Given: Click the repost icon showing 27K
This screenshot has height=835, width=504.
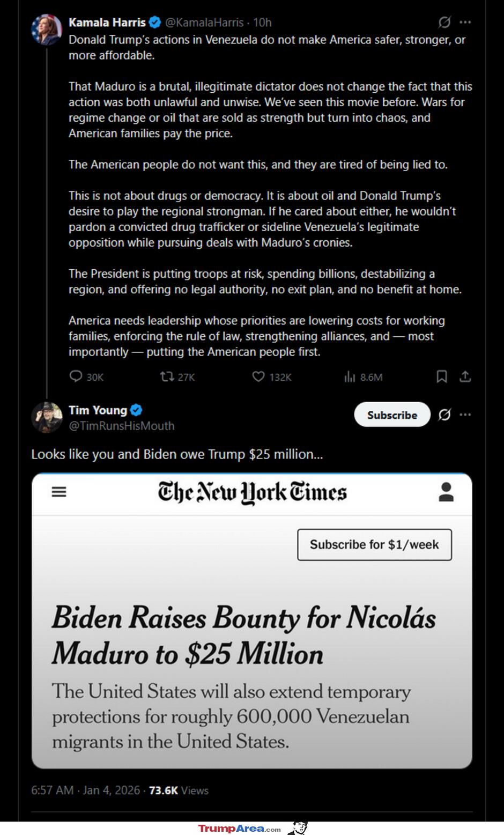Looking at the screenshot, I should coord(167,376).
